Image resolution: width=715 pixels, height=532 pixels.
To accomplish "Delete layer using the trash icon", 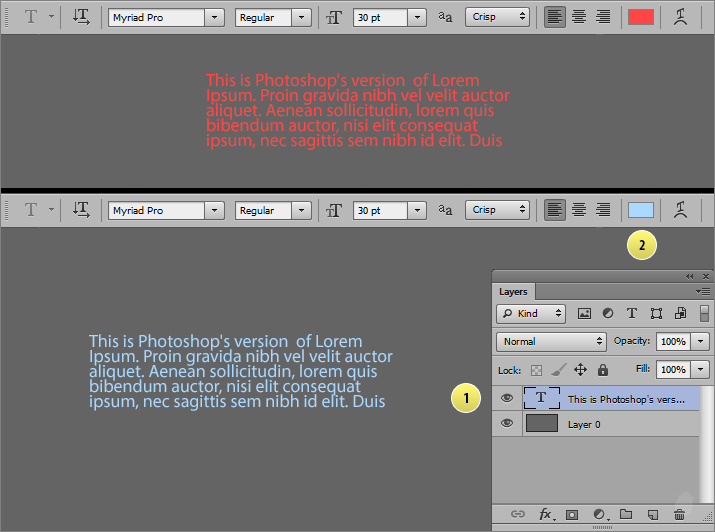I will click(679, 514).
